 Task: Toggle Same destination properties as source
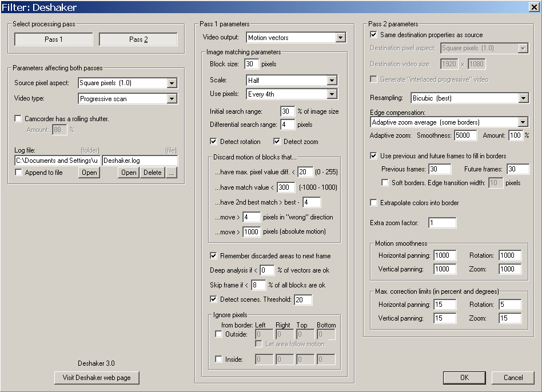click(x=374, y=34)
